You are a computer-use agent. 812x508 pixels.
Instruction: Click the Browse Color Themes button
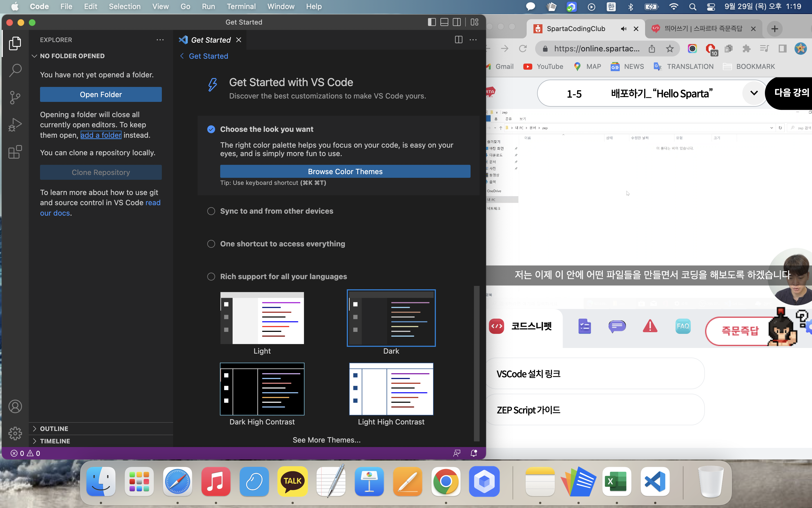point(345,171)
